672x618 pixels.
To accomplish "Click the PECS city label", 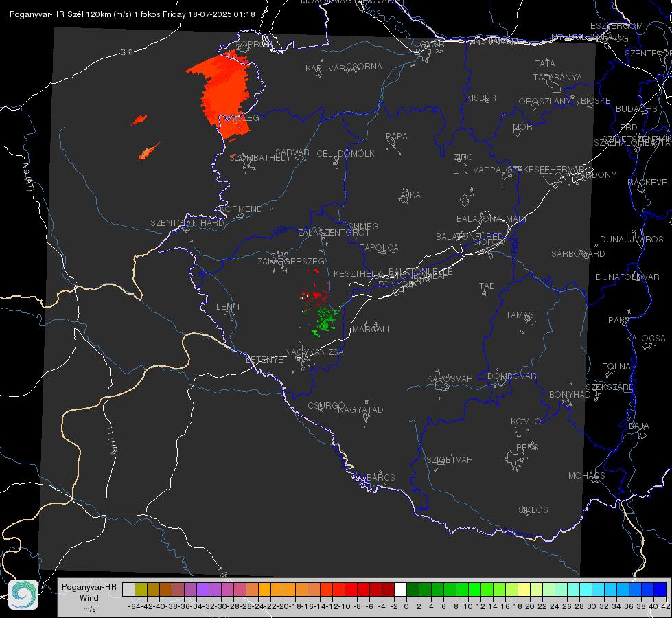I will (526, 447).
